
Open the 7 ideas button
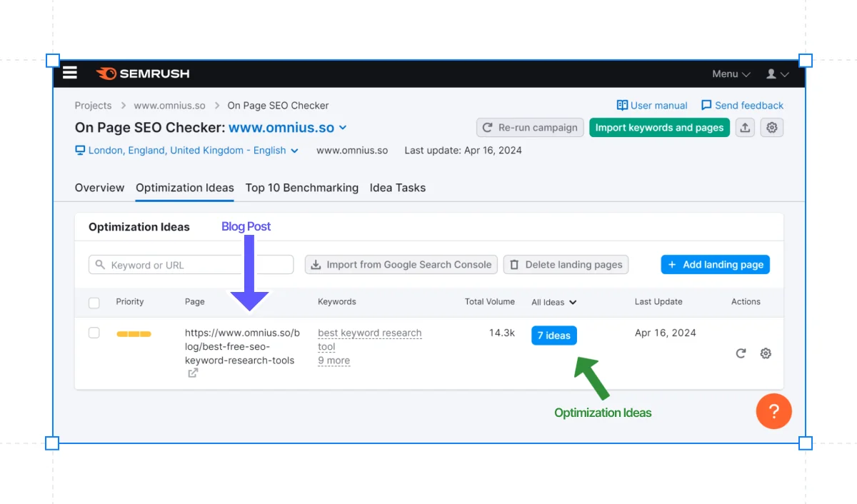[x=553, y=335]
